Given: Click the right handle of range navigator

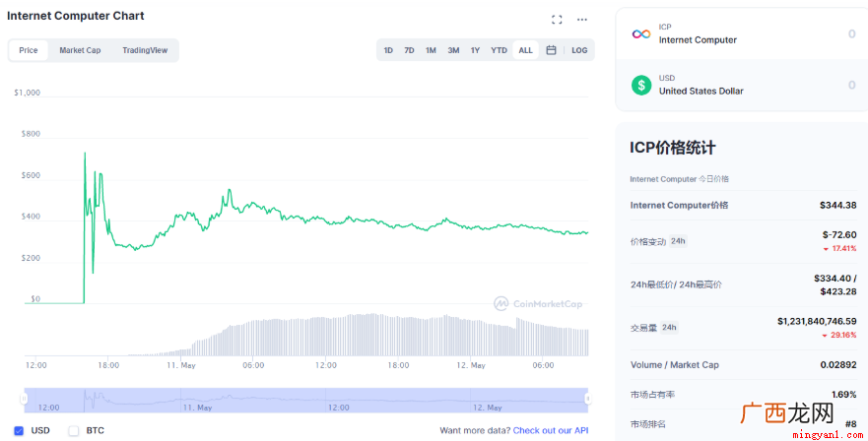Looking at the screenshot, I should pos(588,399).
